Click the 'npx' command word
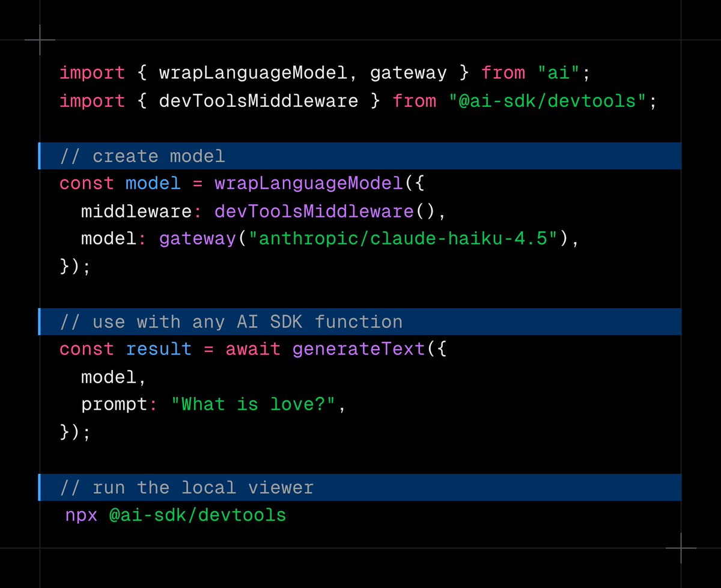Screen dimensions: 721x588 tap(81, 515)
